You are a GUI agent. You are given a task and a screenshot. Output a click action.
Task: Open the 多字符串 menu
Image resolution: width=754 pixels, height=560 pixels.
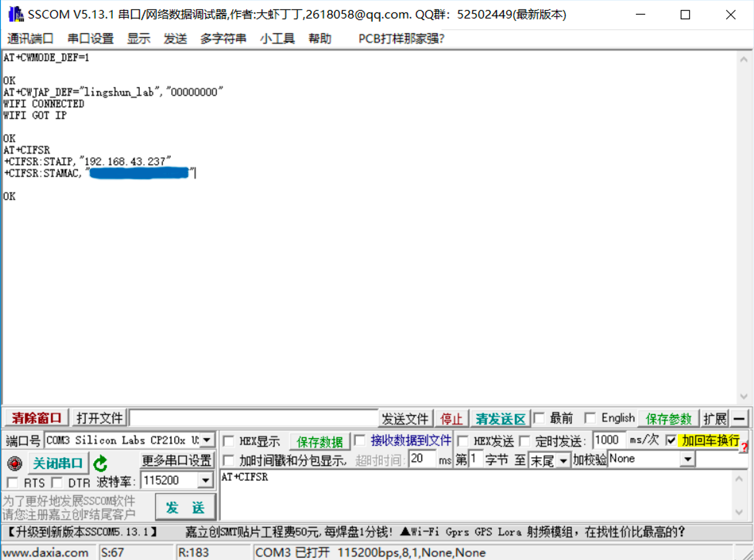(223, 39)
